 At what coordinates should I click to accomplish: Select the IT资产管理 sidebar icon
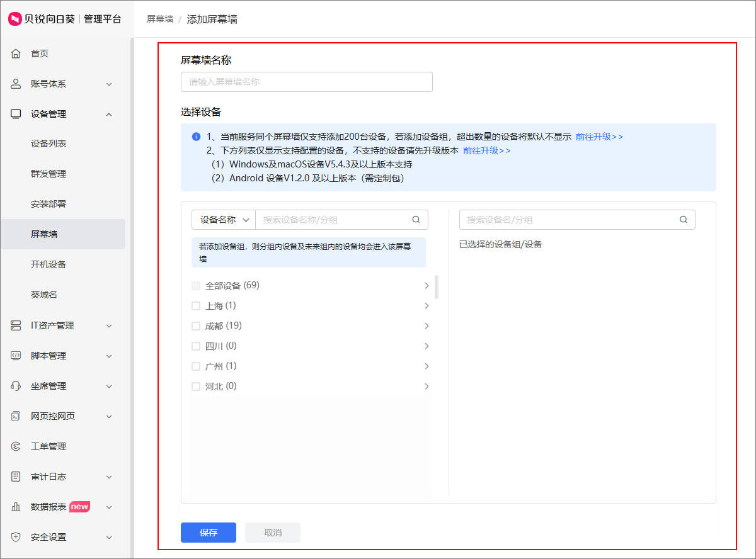click(x=15, y=325)
